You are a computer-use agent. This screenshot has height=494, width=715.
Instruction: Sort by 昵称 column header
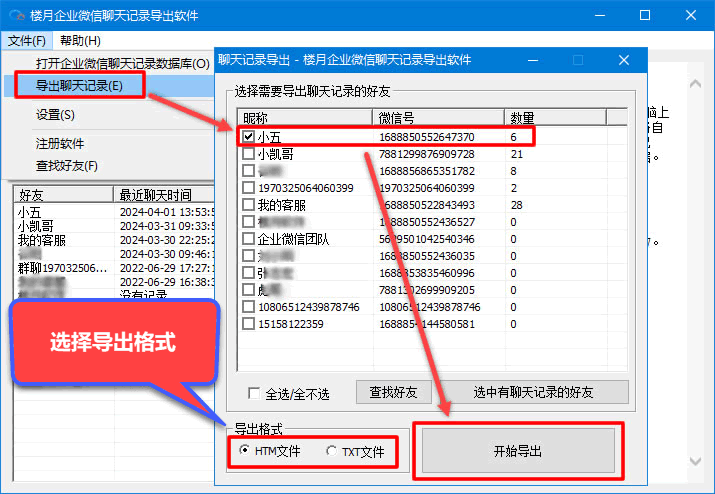[x=305, y=118]
